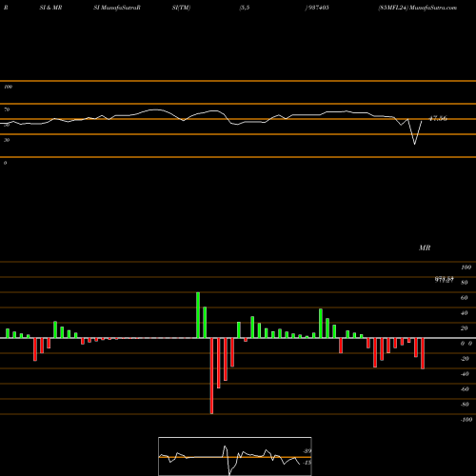Click the MR axis label -20
The width and height of the screenshot is (476, 476).
(x=465, y=359)
